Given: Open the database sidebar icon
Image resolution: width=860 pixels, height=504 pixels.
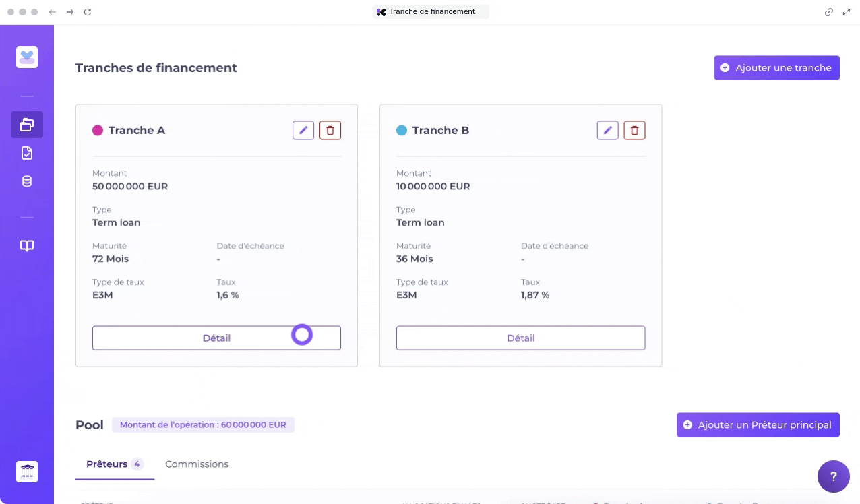Looking at the screenshot, I should (x=27, y=181).
